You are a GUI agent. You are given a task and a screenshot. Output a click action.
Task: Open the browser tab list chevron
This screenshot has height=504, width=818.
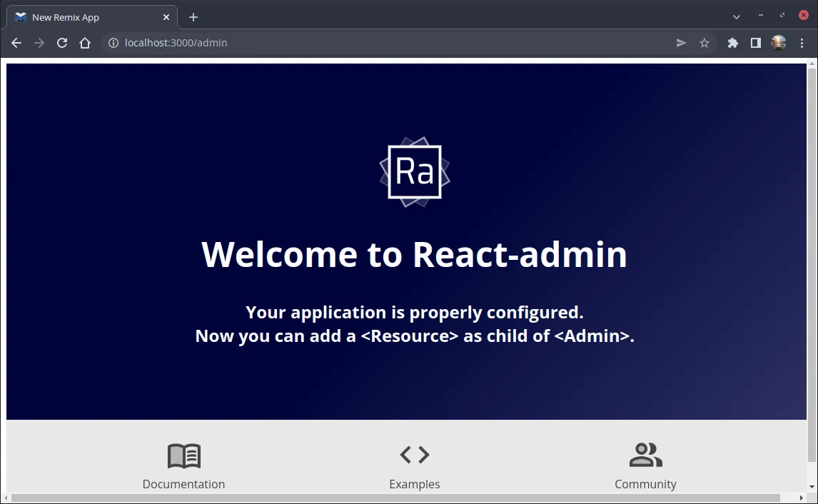[x=736, y=16]
